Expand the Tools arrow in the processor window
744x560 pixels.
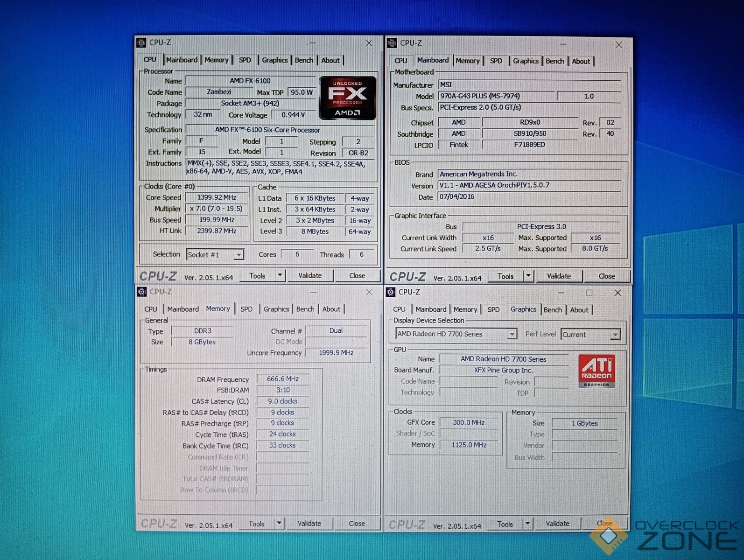click(x=280, y=275)
